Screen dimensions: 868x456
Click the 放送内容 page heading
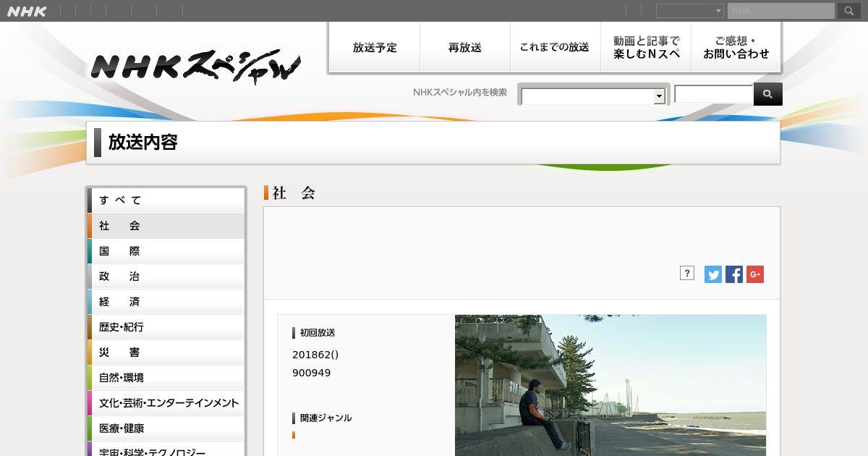click(x=143, y=143)
